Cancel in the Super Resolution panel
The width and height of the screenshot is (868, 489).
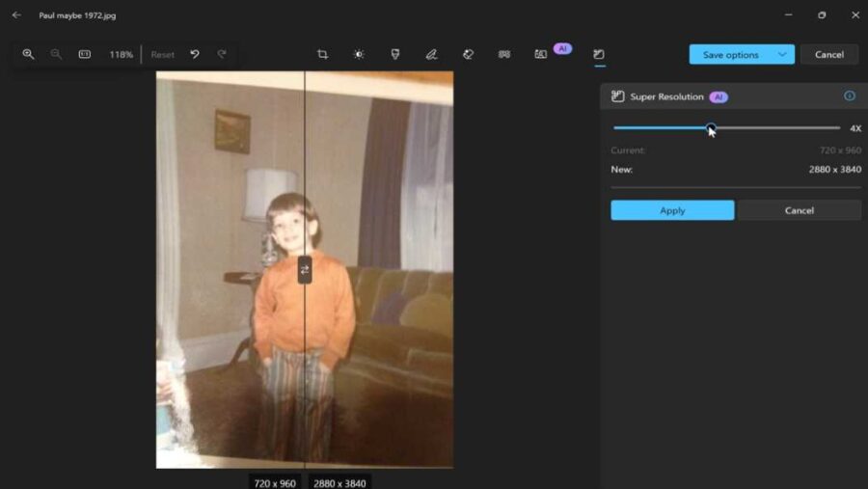click(799, 210)
